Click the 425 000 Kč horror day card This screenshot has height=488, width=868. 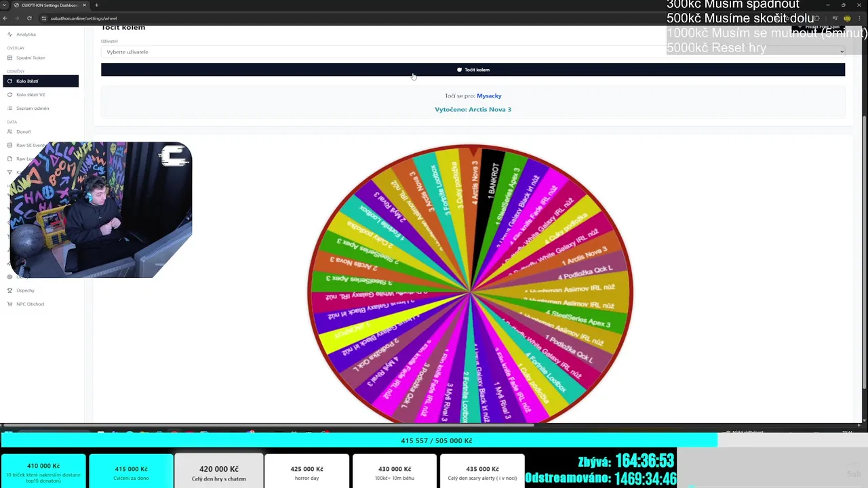(x=307, y=470)
